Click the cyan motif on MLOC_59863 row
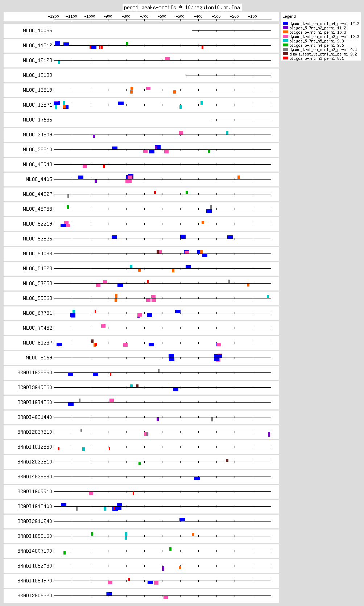This screenshot has height=606, width=364. coord(268,296)
